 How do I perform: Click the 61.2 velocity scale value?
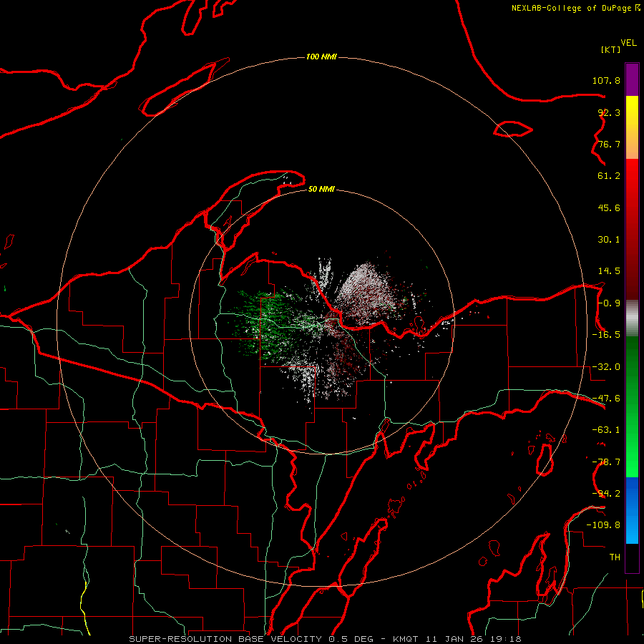(x=609, y=176)
